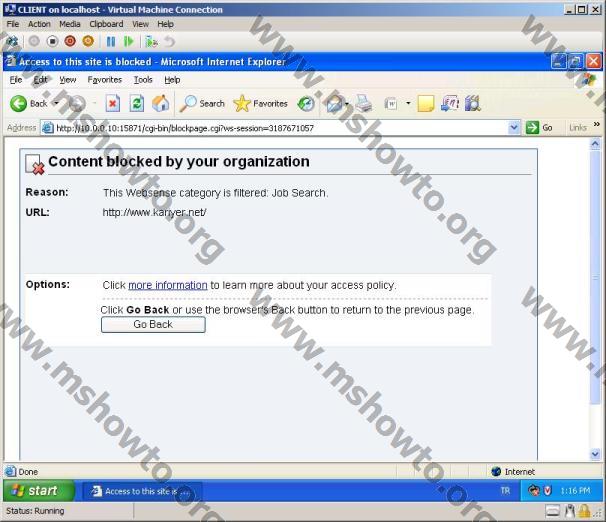Click the IE Mail icon
The width and height of the screenshot is (606, 522).
pos(334,104)
